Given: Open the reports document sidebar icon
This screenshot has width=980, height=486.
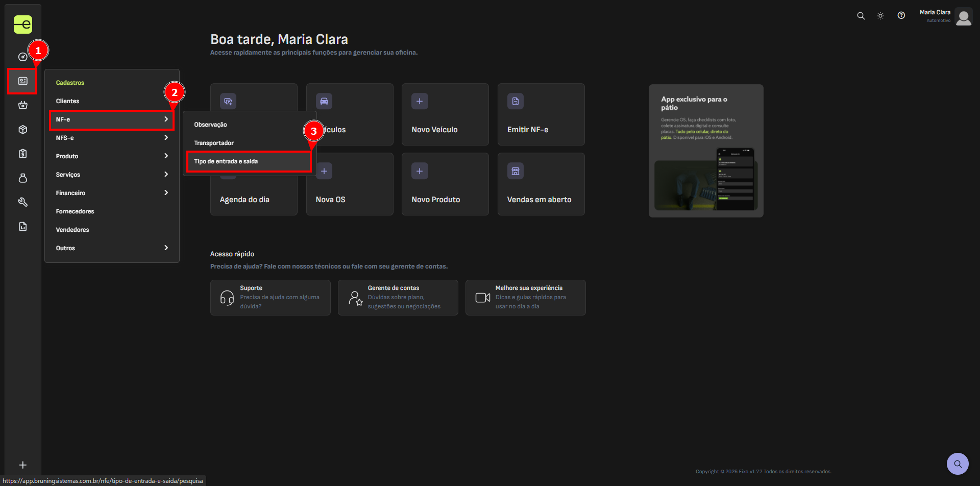Looking at the screenshot, I should (23, 227).
